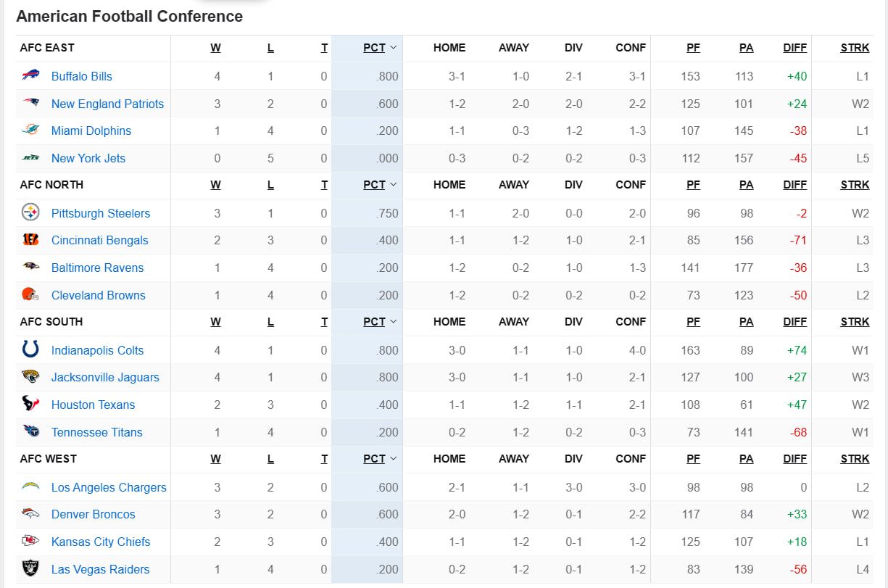Sort AFC East by W column
This screenshot has width=888, height=588.
point(215,48)
